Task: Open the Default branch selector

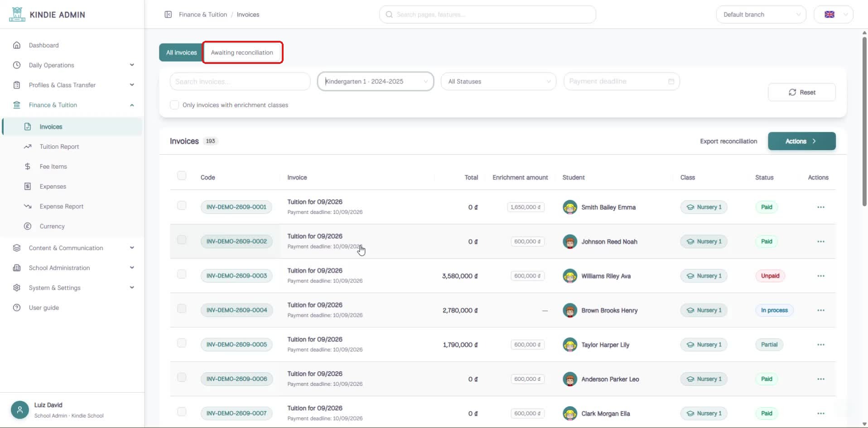Action: [x=761, y=15]
